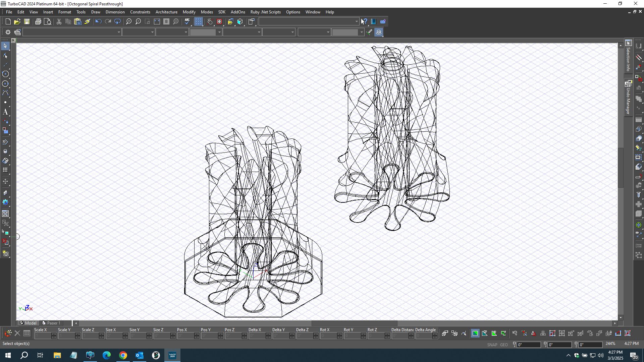Image resolution: width=644 pixels, height=362 pixels.
Task: Open the wide combo box dropdown arrow
Action: [x=356, y=21]
